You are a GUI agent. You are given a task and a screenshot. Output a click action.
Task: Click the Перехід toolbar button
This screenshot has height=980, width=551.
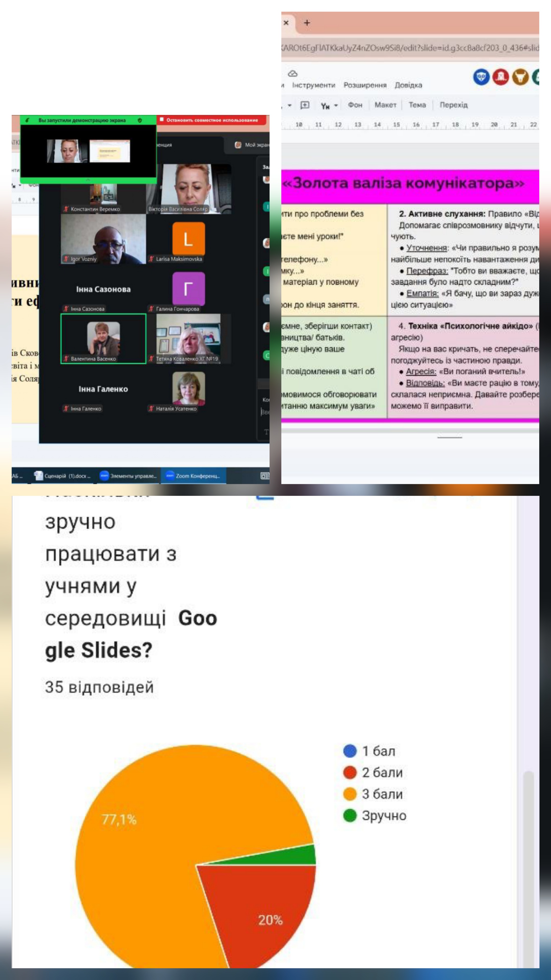[x=453, y=105]
